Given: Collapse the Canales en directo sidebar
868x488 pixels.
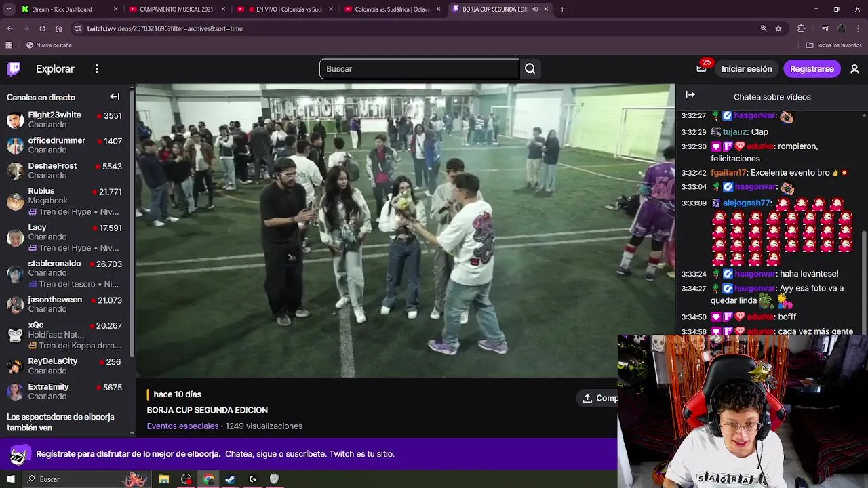Looking at the screenshot, I should pos(115,97).
